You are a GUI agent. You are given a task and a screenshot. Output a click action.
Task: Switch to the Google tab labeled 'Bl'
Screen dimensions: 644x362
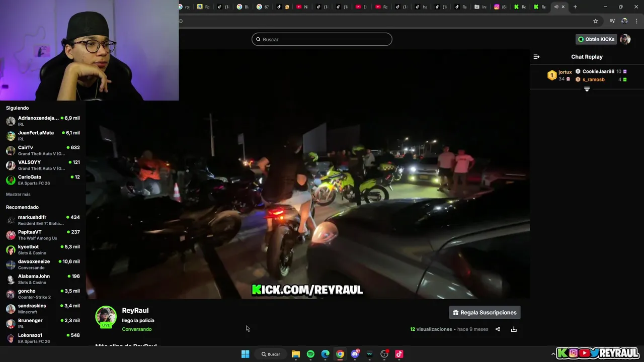point(243,7)
